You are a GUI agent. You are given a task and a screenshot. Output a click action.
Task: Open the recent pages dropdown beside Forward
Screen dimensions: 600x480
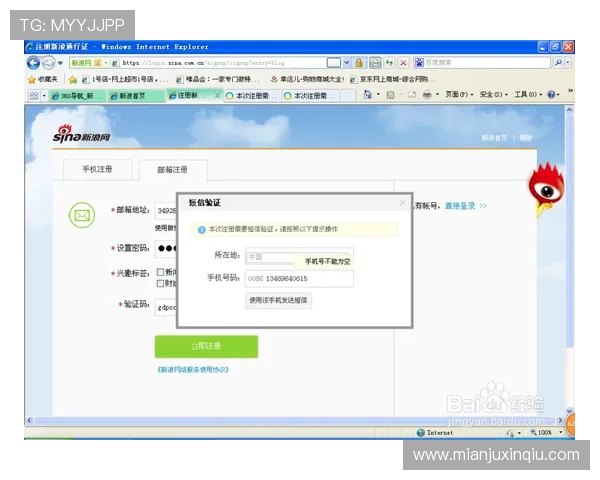pos(60,63)
